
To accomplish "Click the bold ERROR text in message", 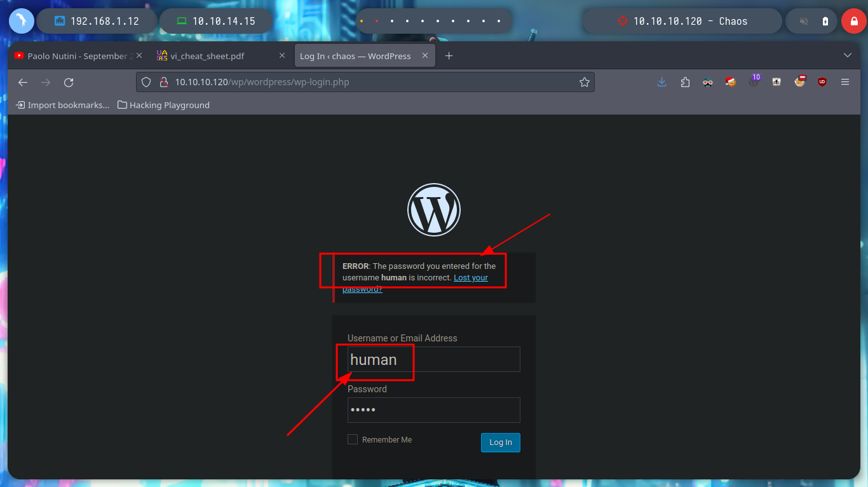I will tap(355, 266).
